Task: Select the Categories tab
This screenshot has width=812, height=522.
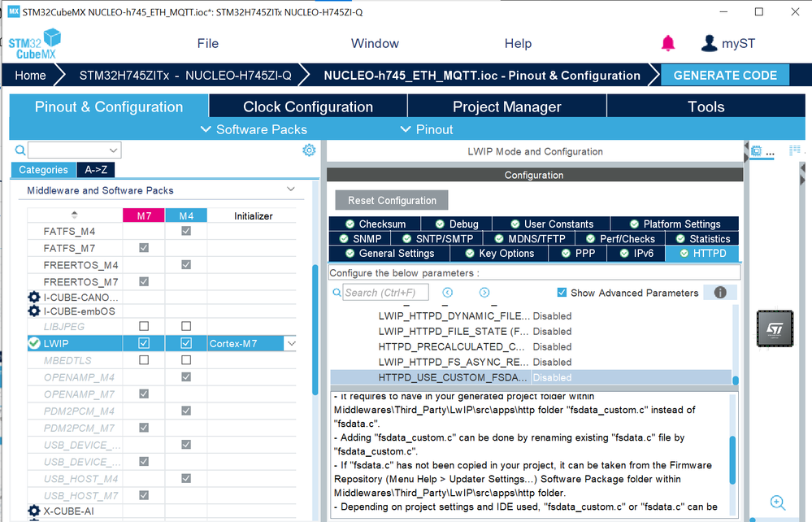Action: pos(44,170)
